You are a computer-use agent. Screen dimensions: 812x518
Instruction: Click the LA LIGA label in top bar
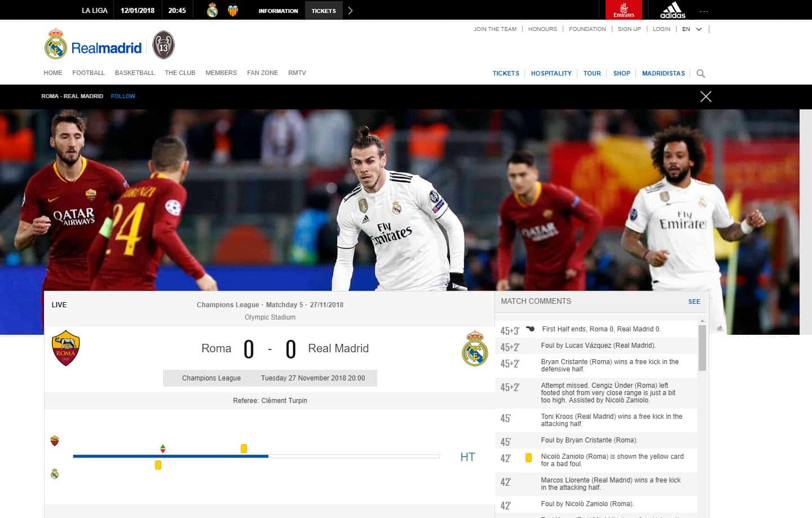(x=95, y=11)
